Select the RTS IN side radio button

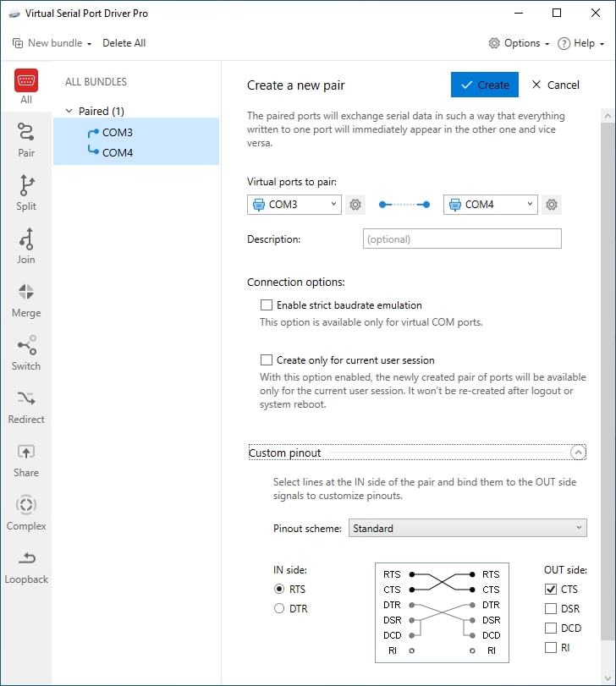coord(279,589)
